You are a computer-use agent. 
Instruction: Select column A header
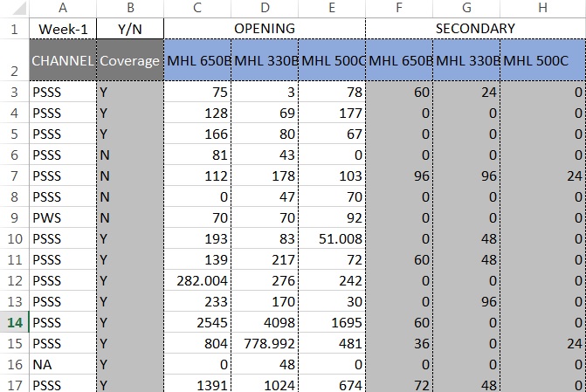tap(63, 9)
